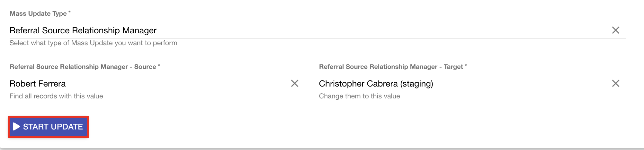The width and height of the screenshot is (644, 150).
Task: Click the "Mass Update Type" field label
Action: (38, 13)
